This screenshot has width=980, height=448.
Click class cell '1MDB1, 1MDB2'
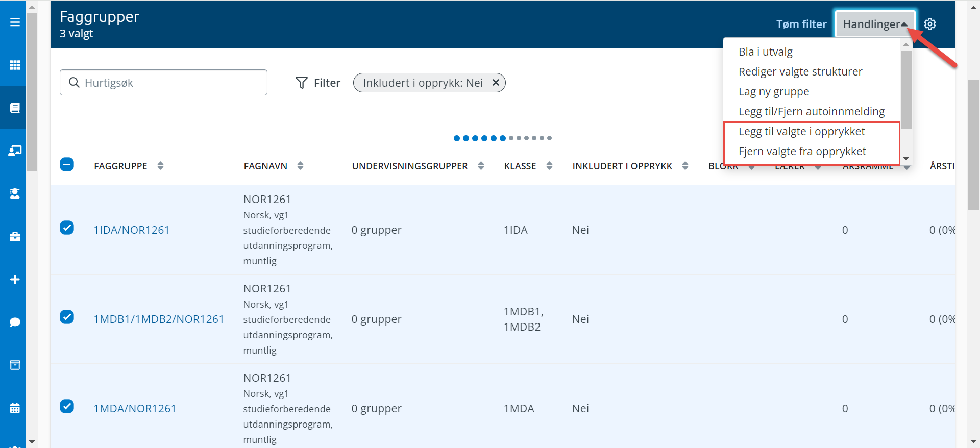point(524,319)
